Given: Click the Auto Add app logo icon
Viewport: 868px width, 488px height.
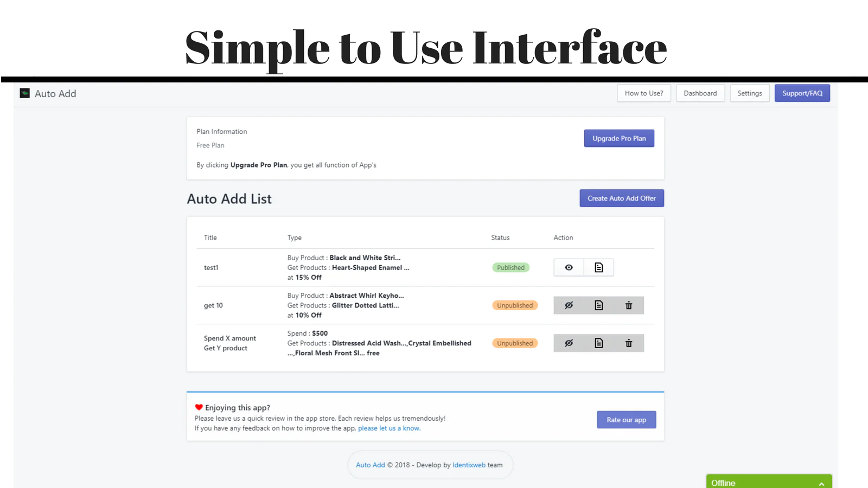Looking at the screenshot, I should [24, 93].
